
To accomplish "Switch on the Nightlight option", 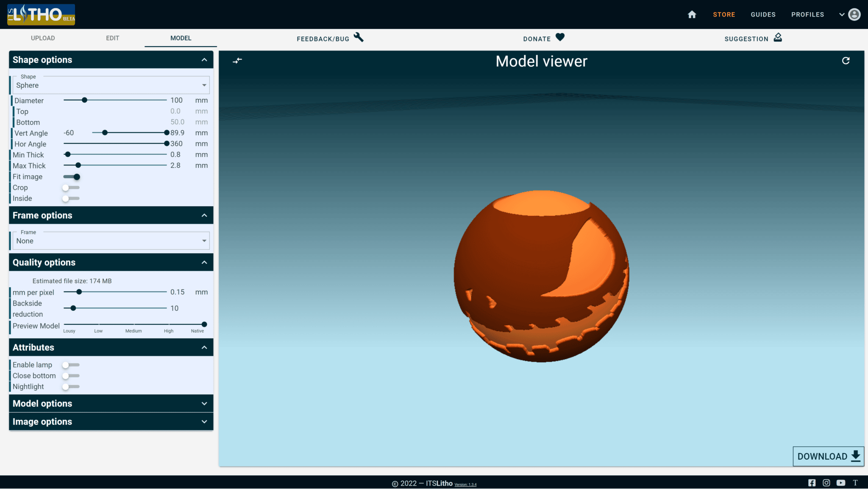I will point(71,387).
